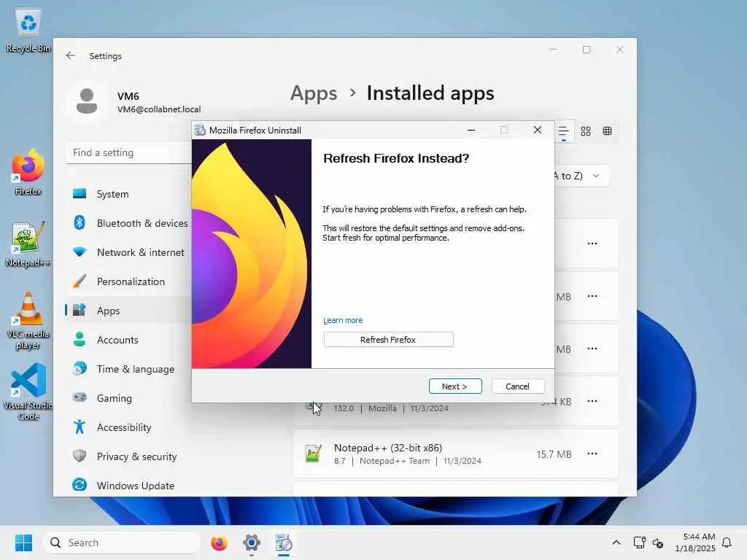Switch installed apps to list view

564,131
